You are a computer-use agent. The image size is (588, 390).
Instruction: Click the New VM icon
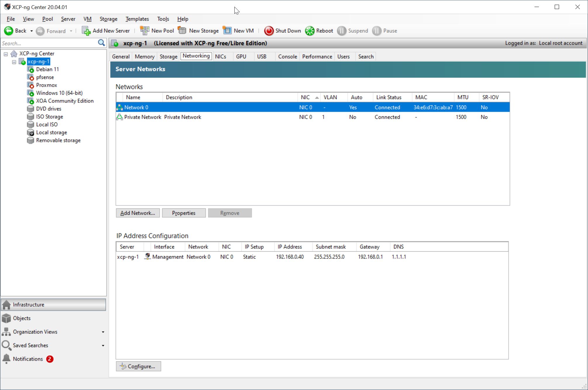227,31
